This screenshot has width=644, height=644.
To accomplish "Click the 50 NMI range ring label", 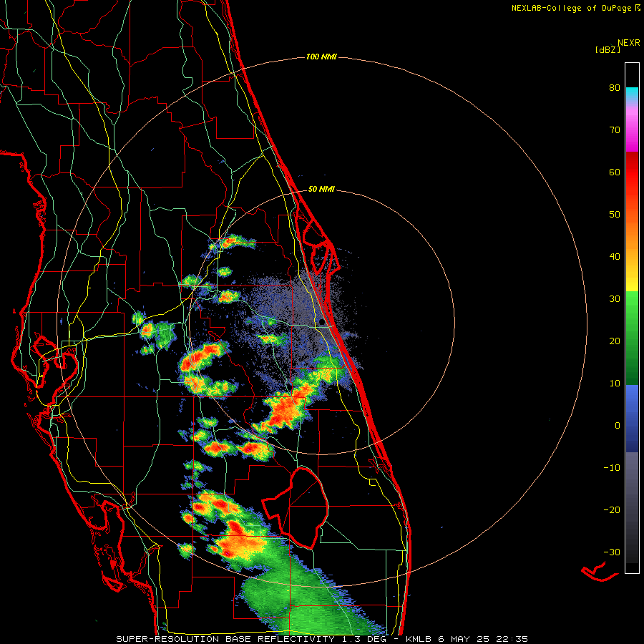I will 321,190.
